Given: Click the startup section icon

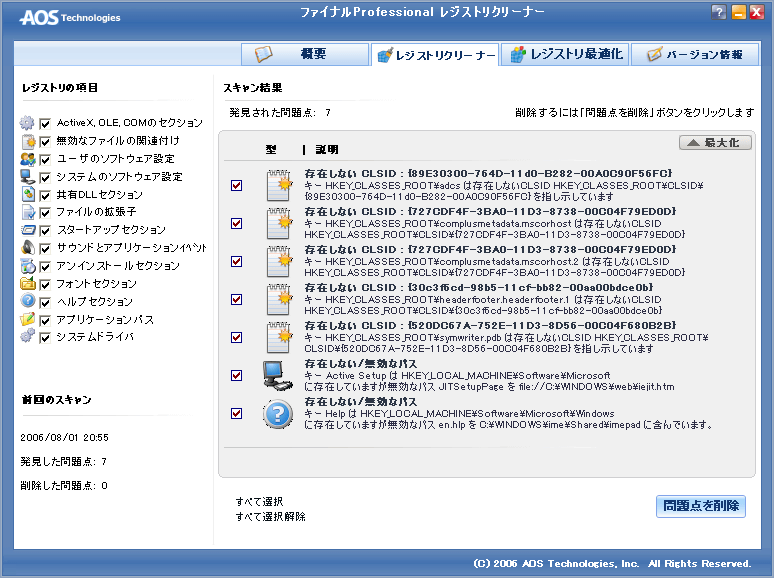Looking at the screenshot, I should pos(28,230).
